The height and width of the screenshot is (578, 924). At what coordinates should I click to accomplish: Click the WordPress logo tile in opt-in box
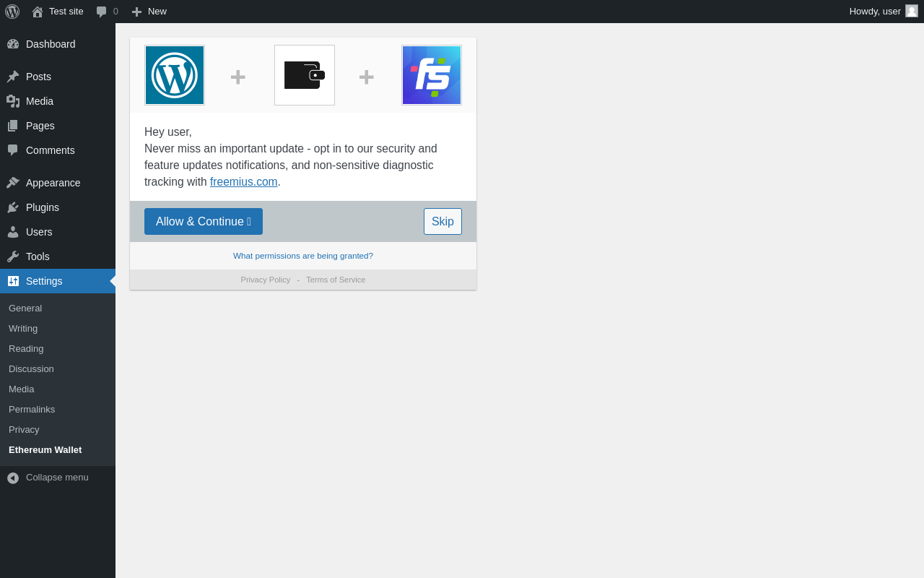click(x=175, y=75)
